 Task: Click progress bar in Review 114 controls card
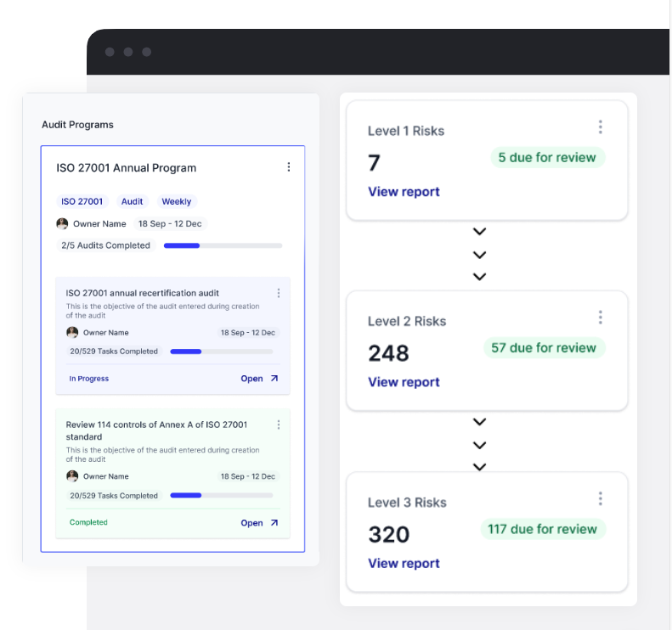tap(222, 495)
